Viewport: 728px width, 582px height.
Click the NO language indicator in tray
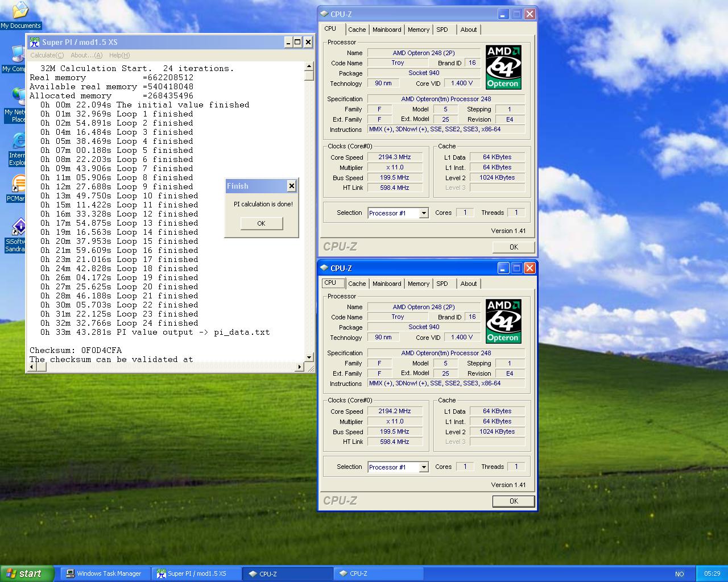coord(679,574)
